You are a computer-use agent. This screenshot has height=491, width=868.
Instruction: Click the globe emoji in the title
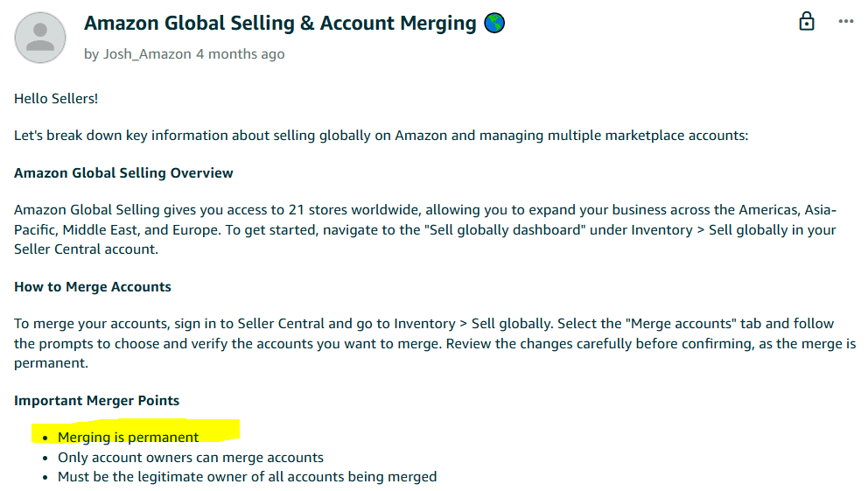point(494,24)
